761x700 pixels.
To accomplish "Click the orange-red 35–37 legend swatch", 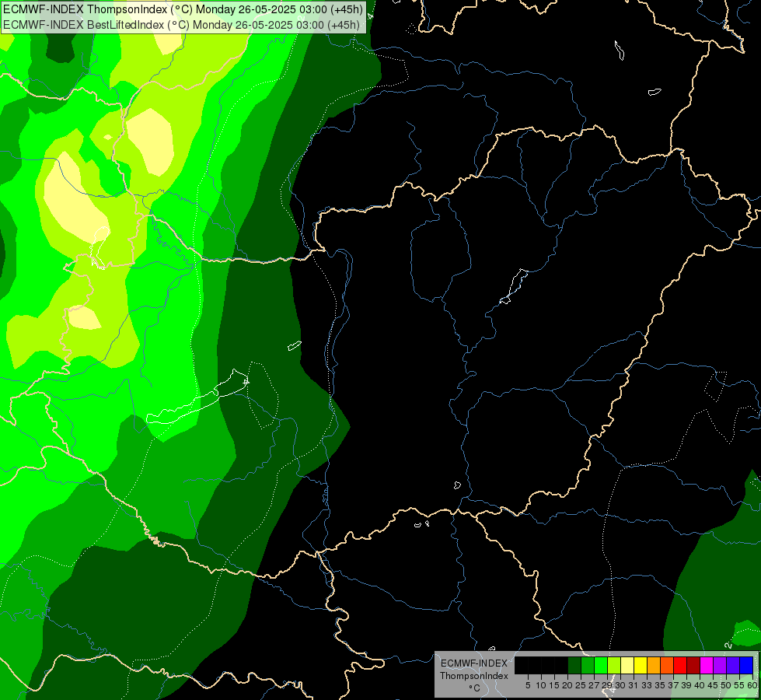I will [x=667, y=665].
